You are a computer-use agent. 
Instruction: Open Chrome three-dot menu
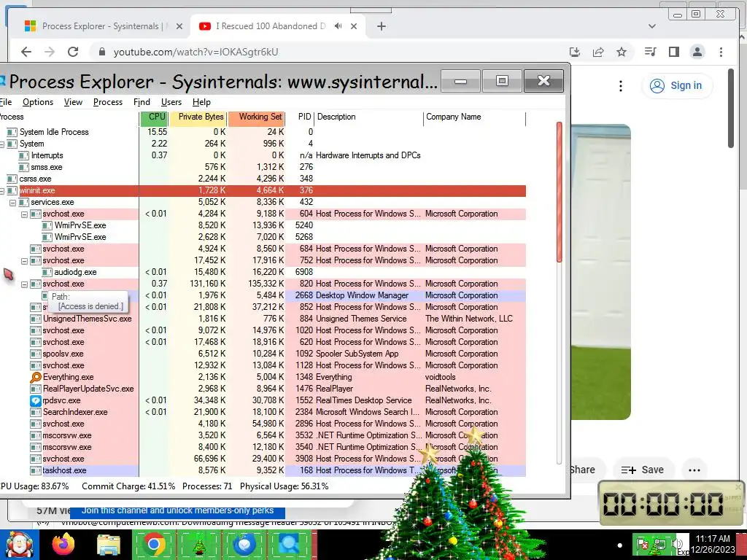tap(721, 52)
